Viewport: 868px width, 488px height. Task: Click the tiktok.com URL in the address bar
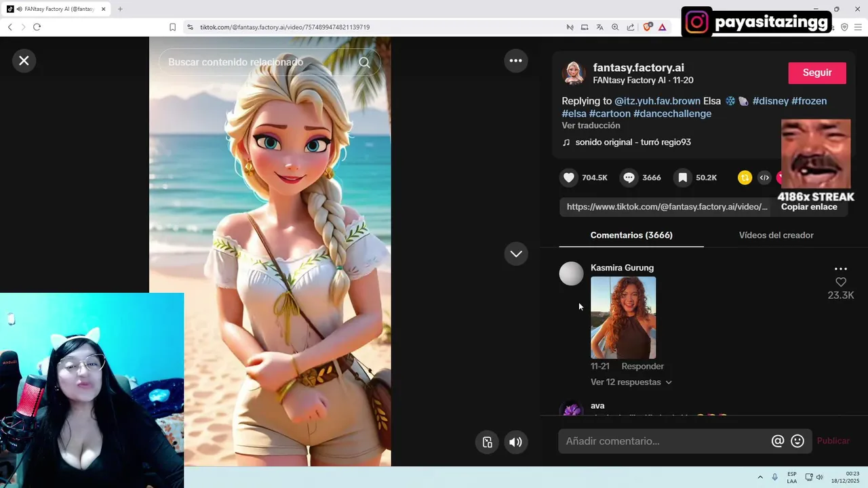coord(285,27)
